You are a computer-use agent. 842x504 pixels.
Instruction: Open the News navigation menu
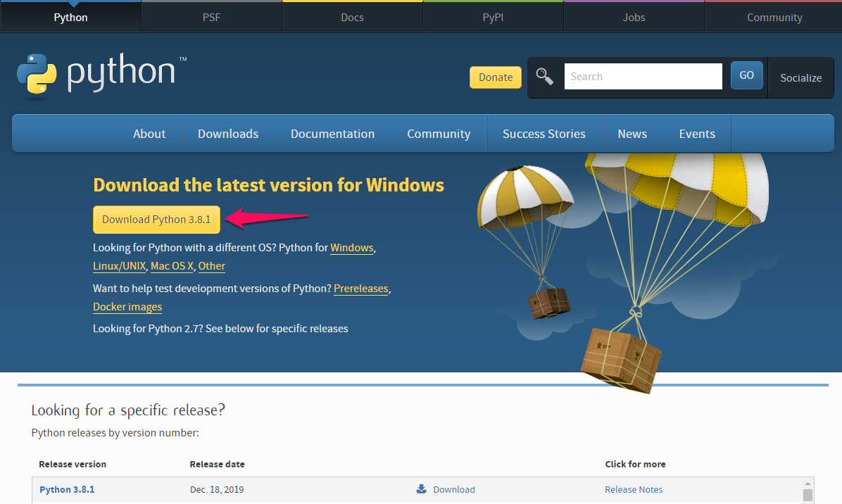pos(632,134)
